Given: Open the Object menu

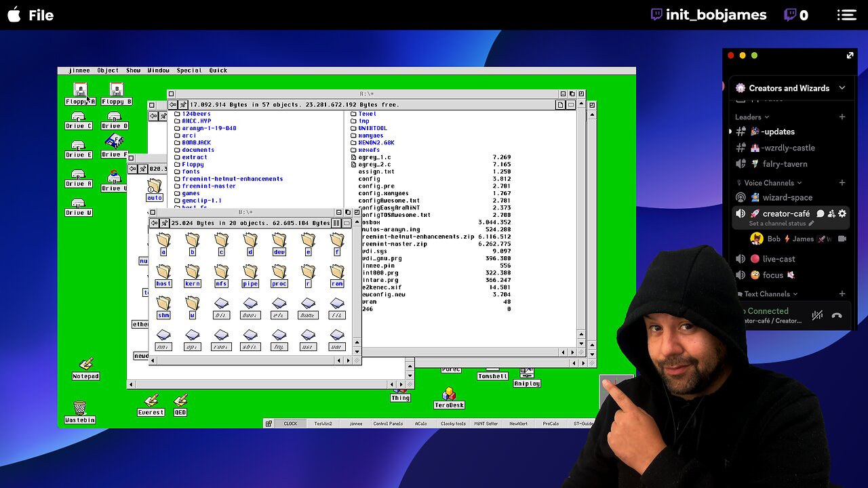Looking at the screenshot, I should [x=108, y=70].
